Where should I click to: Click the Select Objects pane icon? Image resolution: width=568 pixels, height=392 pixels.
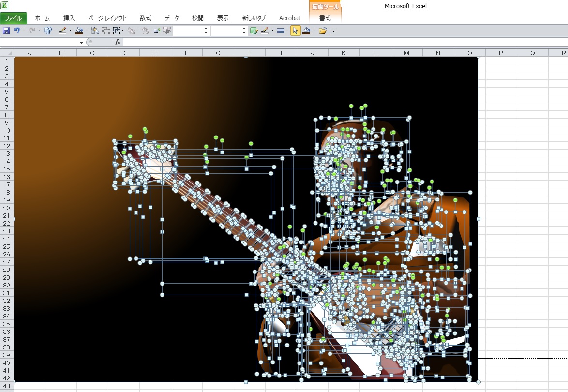95,31
